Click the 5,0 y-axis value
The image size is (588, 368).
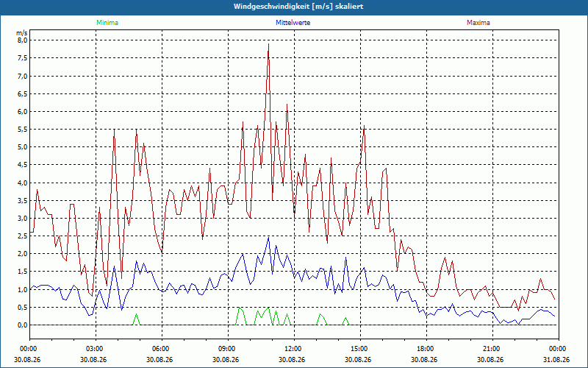(x=23, y=147)
